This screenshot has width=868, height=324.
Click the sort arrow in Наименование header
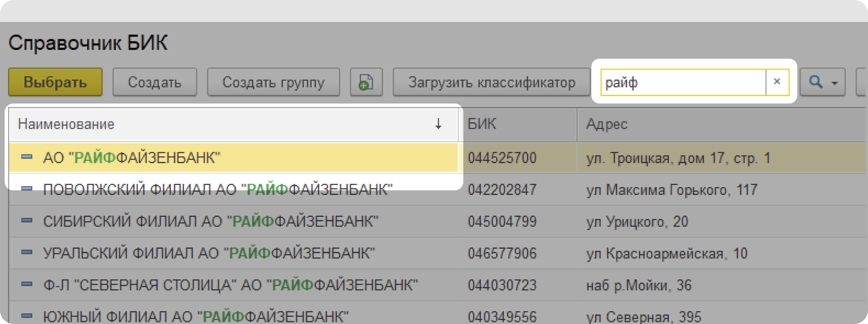(x=438, y=124)
